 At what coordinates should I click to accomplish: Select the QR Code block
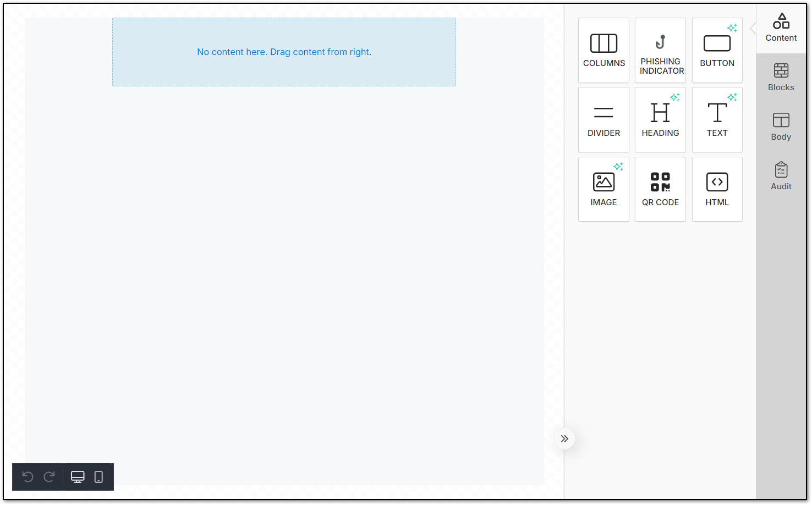(x=660, y=189)
